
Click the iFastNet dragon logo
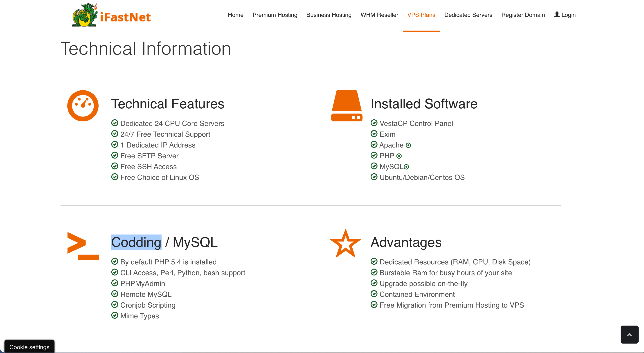tap(85, 15)
